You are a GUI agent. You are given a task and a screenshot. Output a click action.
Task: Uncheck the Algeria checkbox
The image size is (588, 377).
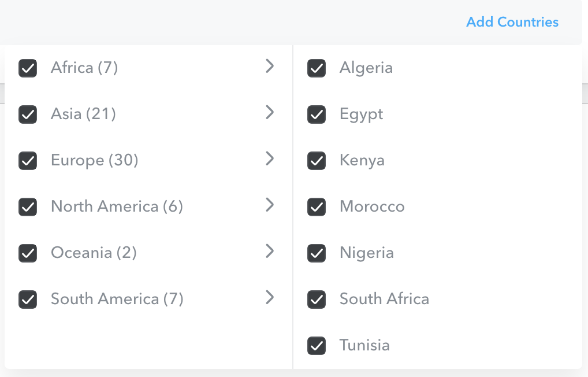point(317,68)
